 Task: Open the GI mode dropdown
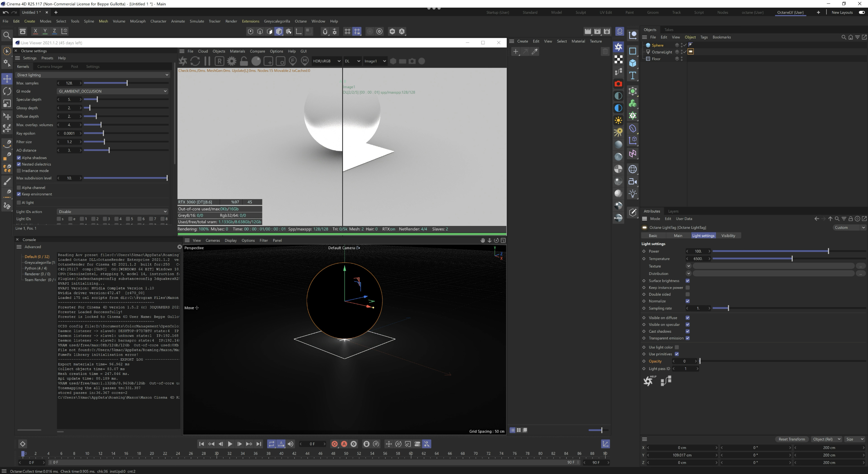[112, 91]
